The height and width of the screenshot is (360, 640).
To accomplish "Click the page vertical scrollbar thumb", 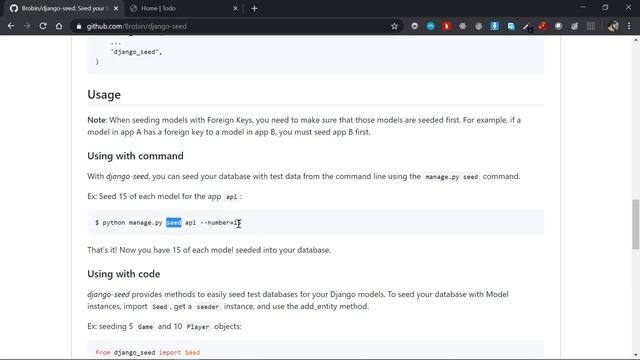I will pyautogui.click(x=636, y=224).
